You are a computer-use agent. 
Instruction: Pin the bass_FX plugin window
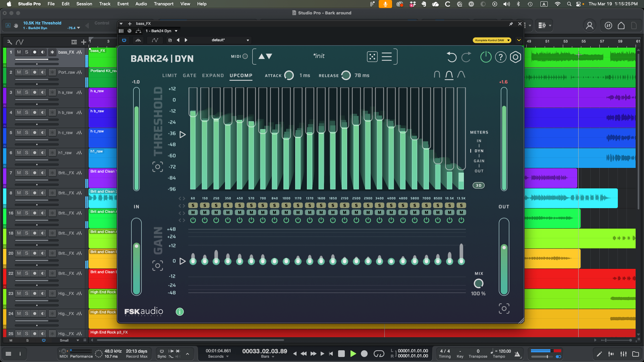tap(511, 24)
